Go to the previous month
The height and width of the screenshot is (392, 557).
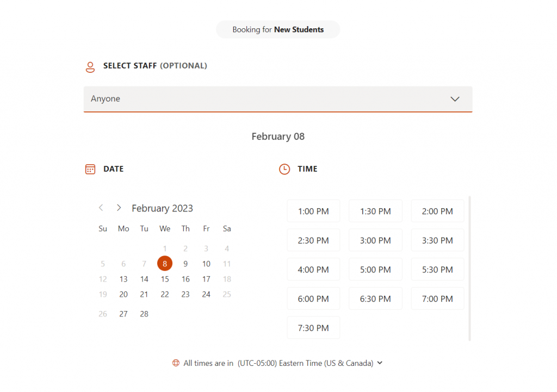[101, 207]
